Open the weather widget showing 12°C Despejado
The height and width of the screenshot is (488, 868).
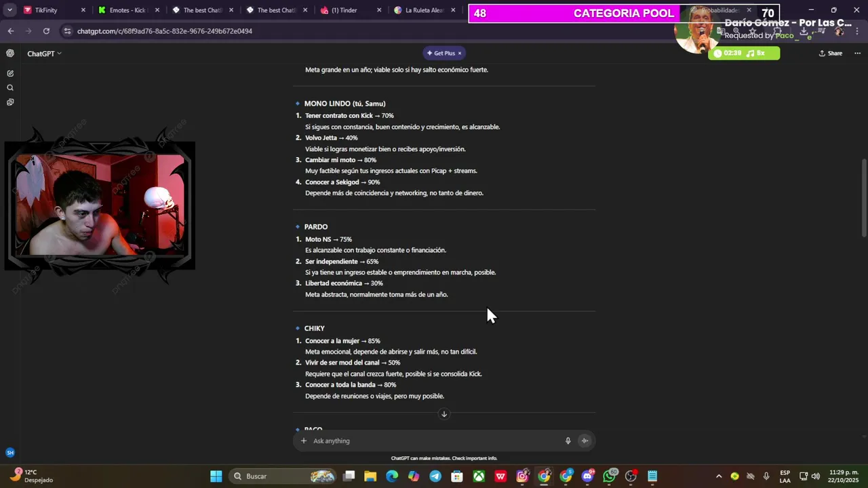pos(33,476)
